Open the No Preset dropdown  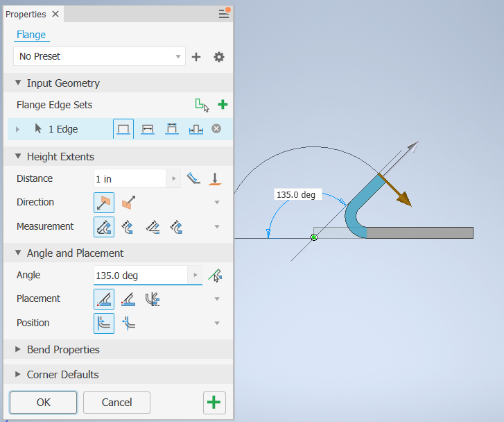point(99,56)
